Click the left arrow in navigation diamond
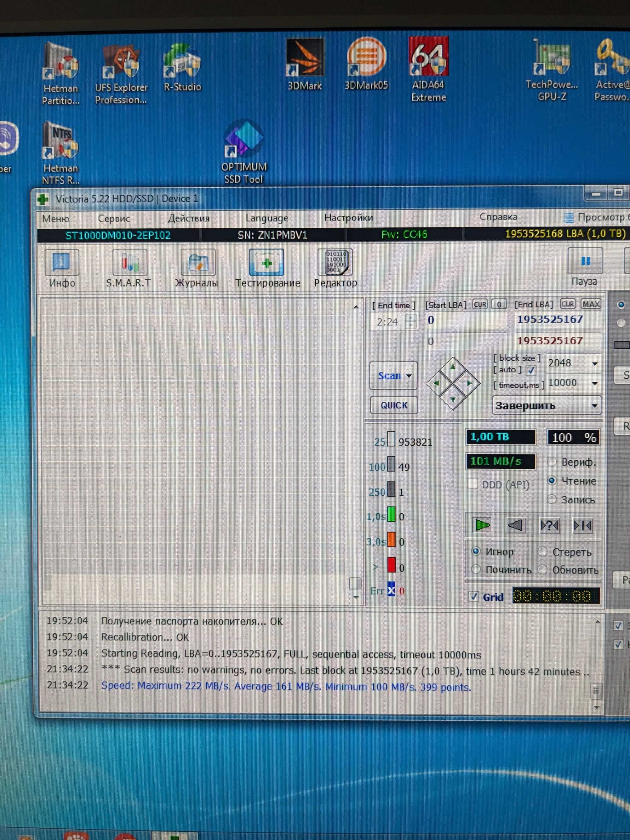 (437, 383)
